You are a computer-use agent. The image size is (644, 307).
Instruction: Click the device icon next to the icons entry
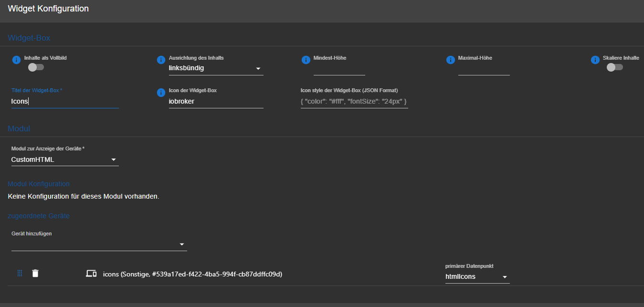[x=91, y=273]
